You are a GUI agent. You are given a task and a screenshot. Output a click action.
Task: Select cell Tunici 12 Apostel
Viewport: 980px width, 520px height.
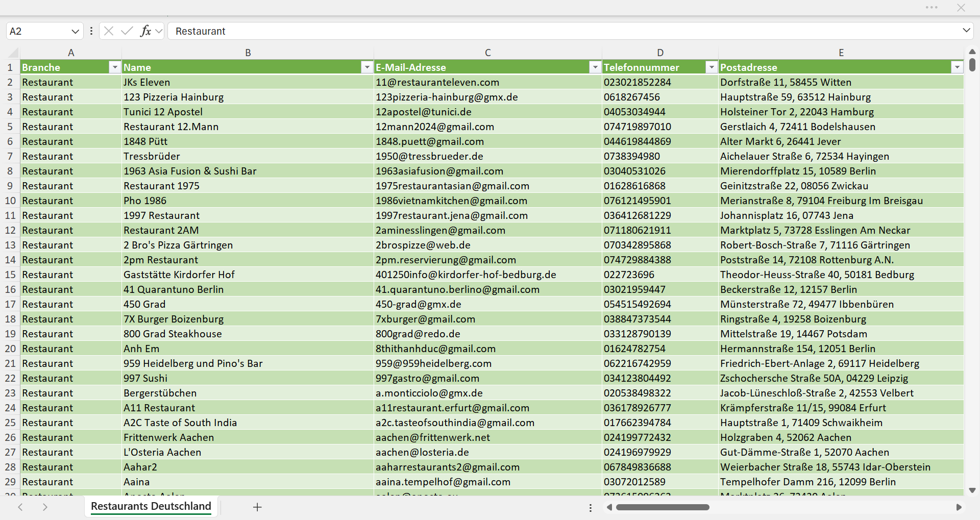point(248,112)
